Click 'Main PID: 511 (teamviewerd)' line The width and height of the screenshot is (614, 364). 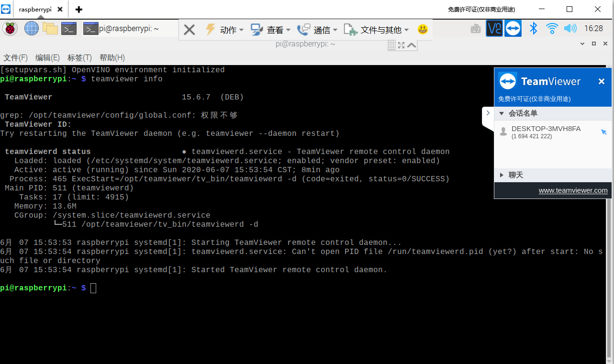click(x=69, y=188)
